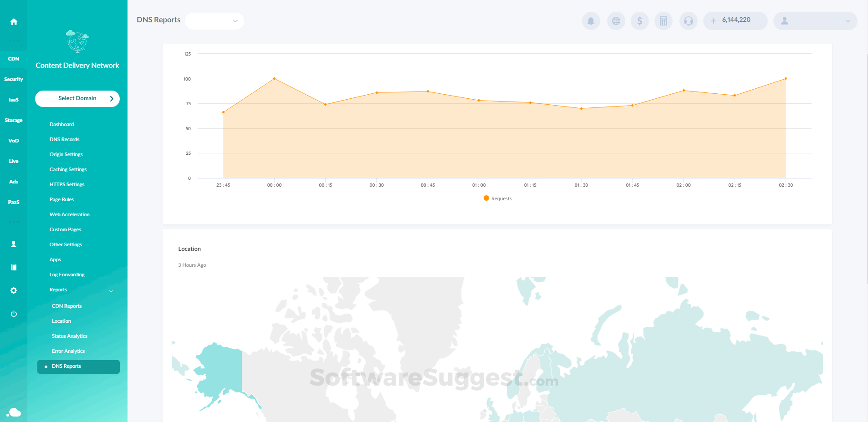The width and height of the screenshot is (868, 422).
Task: Expand the user account dropdown
Action: pyautogui.click(x=815, y=21)
